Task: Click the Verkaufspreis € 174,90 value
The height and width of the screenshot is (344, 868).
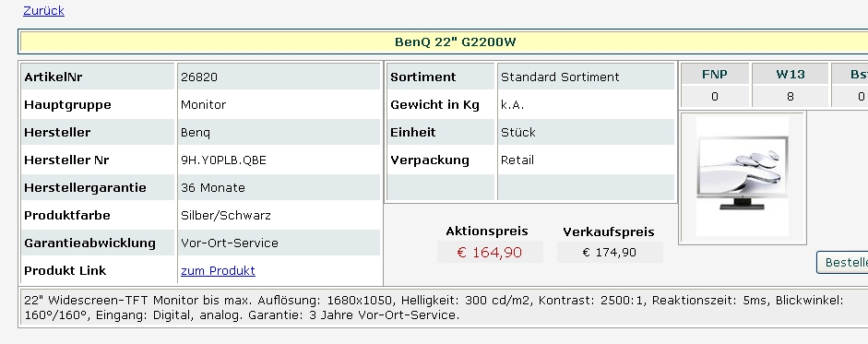Action: coord(610,252)
